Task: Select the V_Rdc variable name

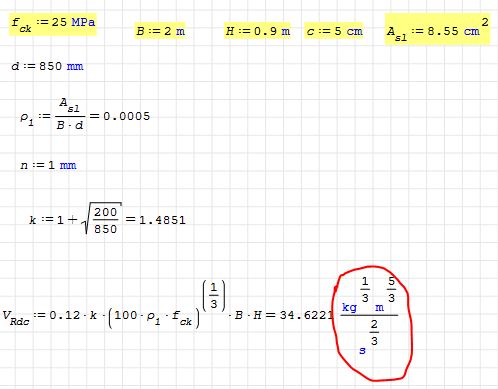Action: (x=16, y=317)
